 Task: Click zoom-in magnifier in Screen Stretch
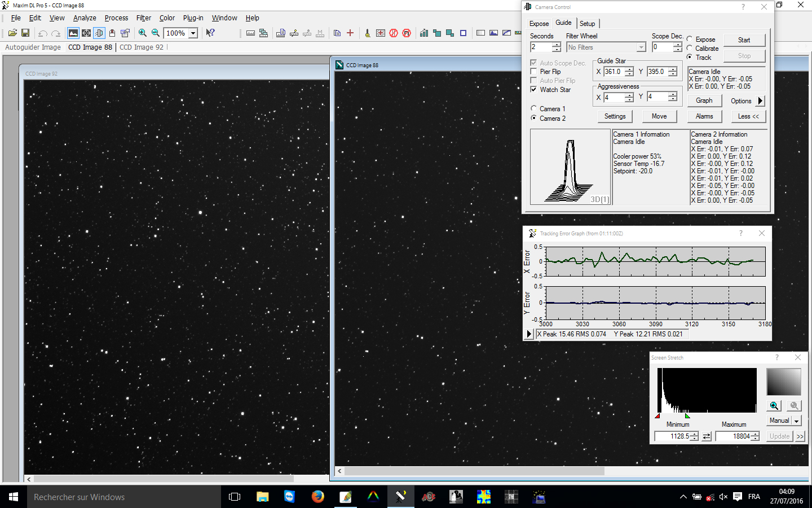(x=774, y=406)
